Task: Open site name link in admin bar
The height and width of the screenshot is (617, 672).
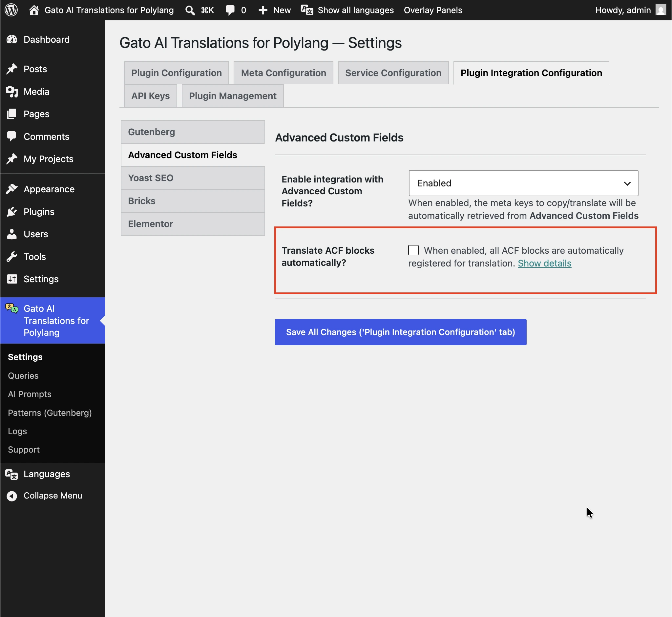Action: (x=109, y=10)
